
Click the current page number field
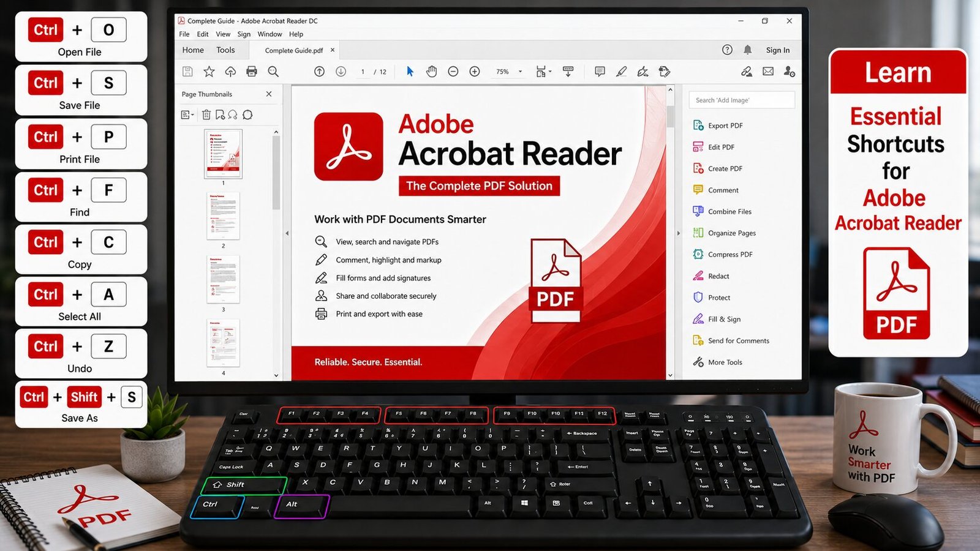pos(363,72)
